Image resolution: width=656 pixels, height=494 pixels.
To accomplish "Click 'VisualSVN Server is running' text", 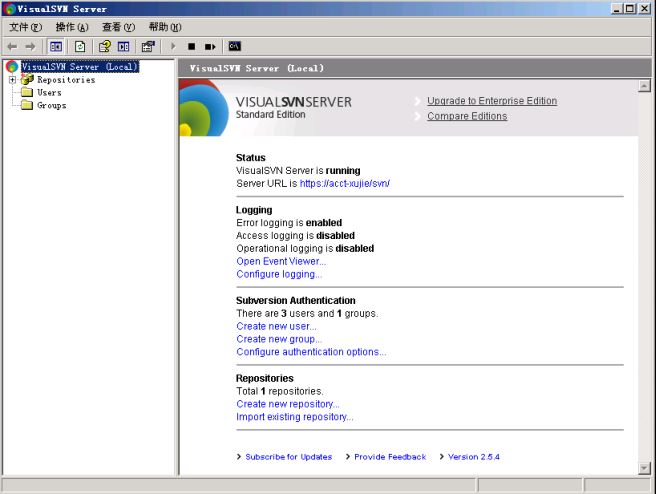I will click(298, 170).
